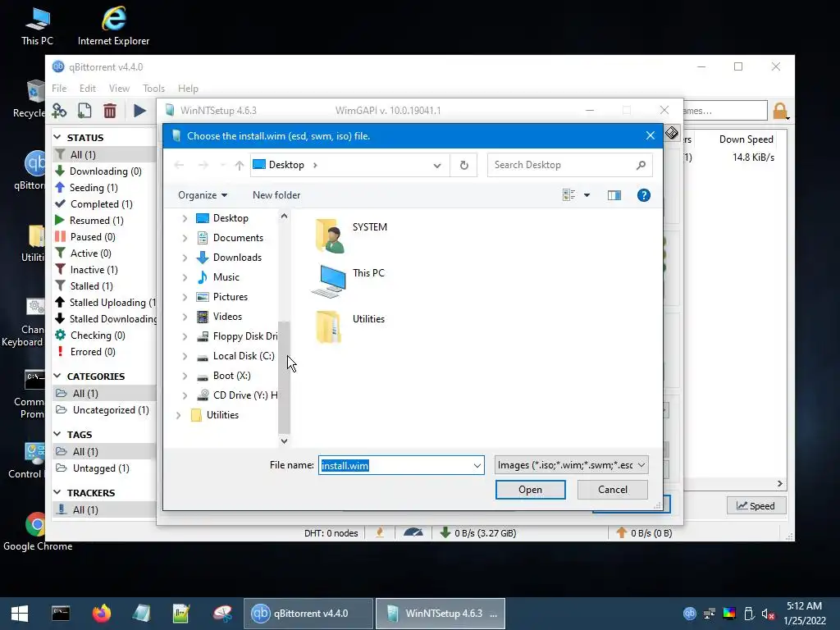Select This PC in file list
The height and width of the screenshot is (630, 840).
[348, 281]
